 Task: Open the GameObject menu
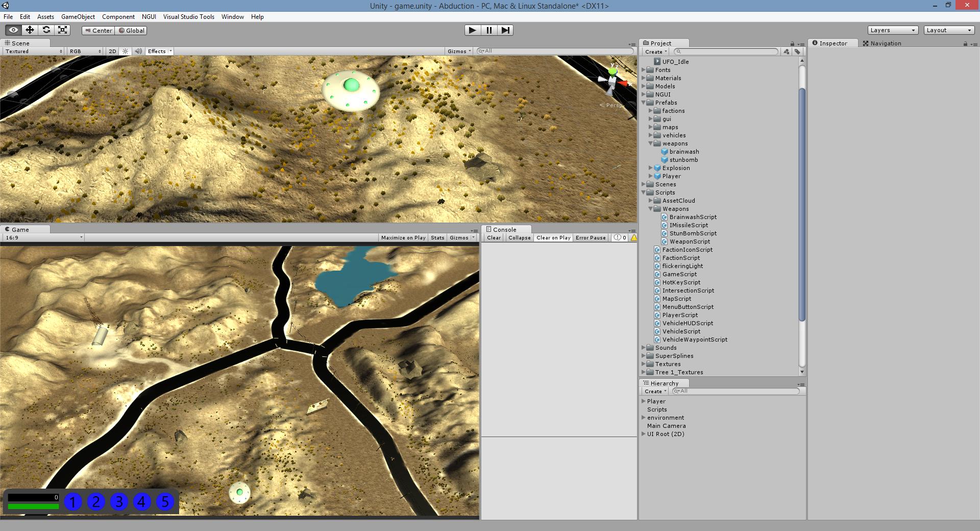[x=78, y=17]
